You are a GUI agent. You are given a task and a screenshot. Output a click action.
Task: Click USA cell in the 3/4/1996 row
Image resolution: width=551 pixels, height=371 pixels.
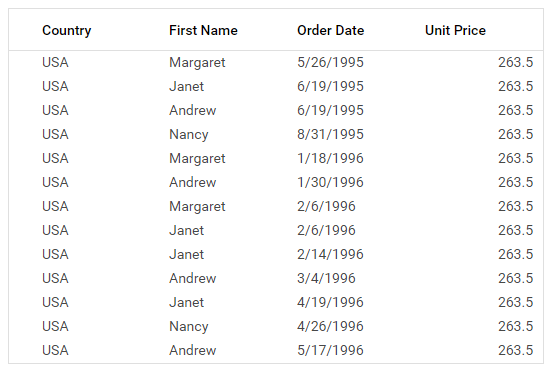(x=55, y=278)
